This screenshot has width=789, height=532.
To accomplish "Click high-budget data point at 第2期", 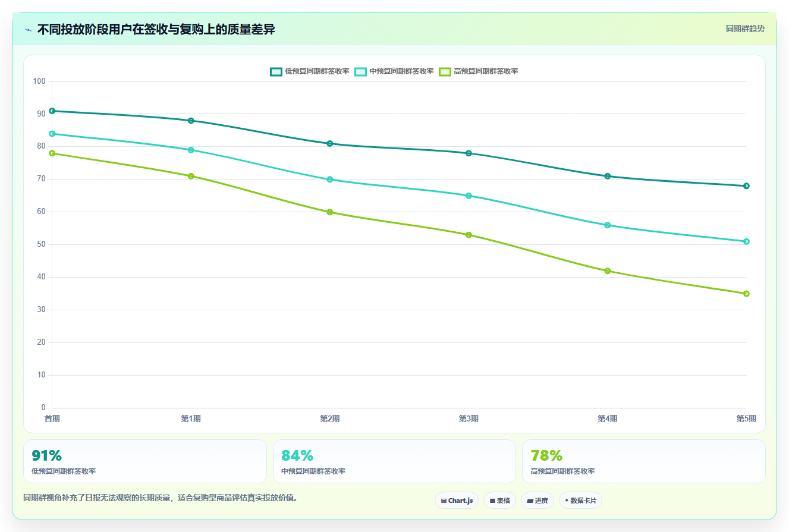I will coord(330,212).
